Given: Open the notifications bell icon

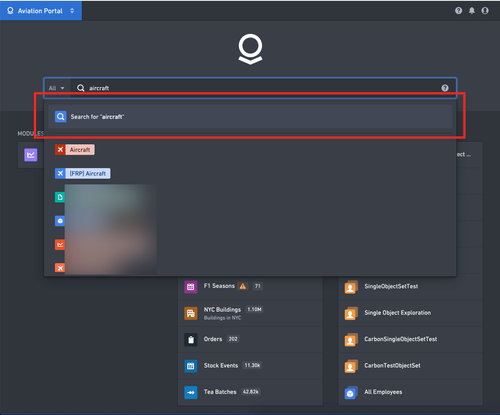Looking at the screenshot, I should point(472,11).
